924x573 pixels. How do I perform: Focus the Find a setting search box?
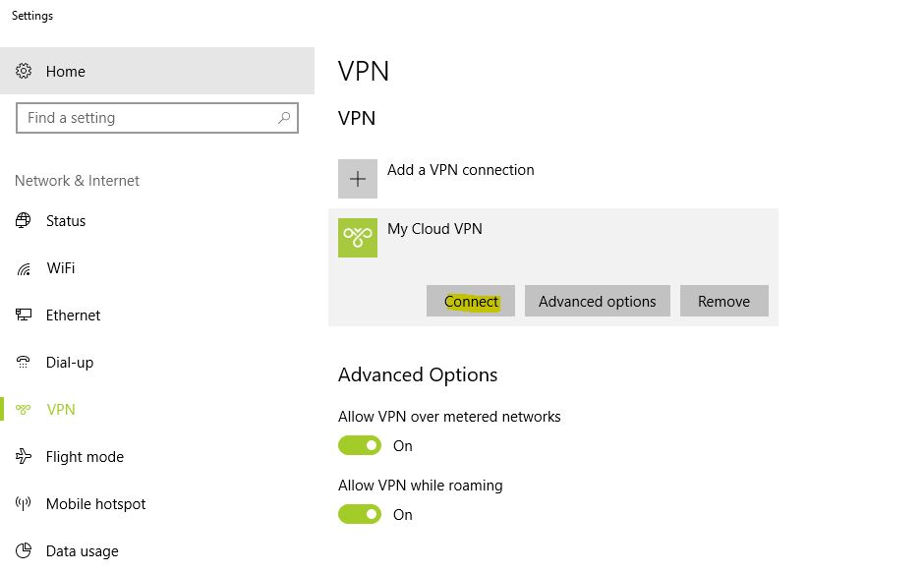pyautogui.click(x=157, y=118)
